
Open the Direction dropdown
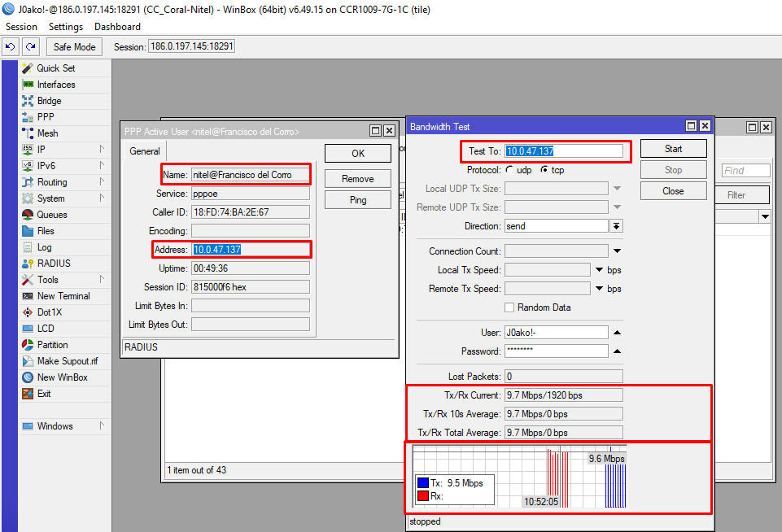click(x=617, y=226)
